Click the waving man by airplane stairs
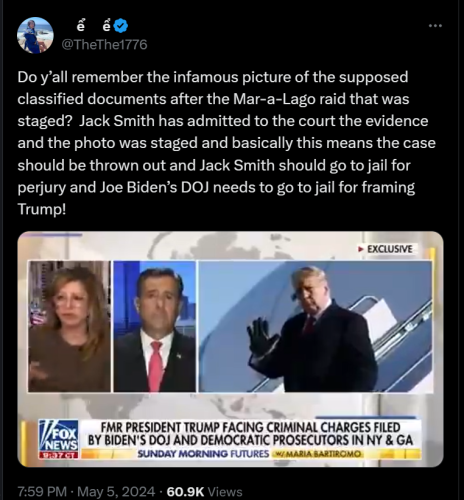The width and height of the screenshot is (464, 500). pyautogui.click(x=315, y=326)
